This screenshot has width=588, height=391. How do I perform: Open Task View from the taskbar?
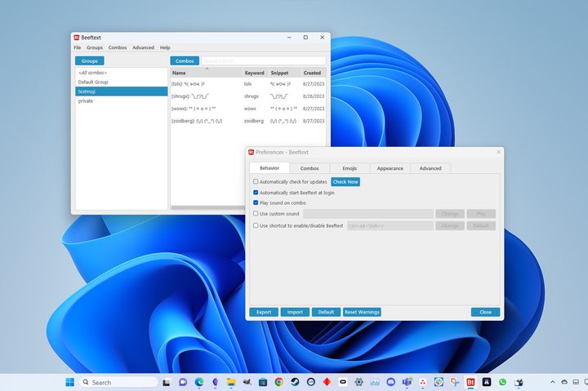[x=166, y=382]
